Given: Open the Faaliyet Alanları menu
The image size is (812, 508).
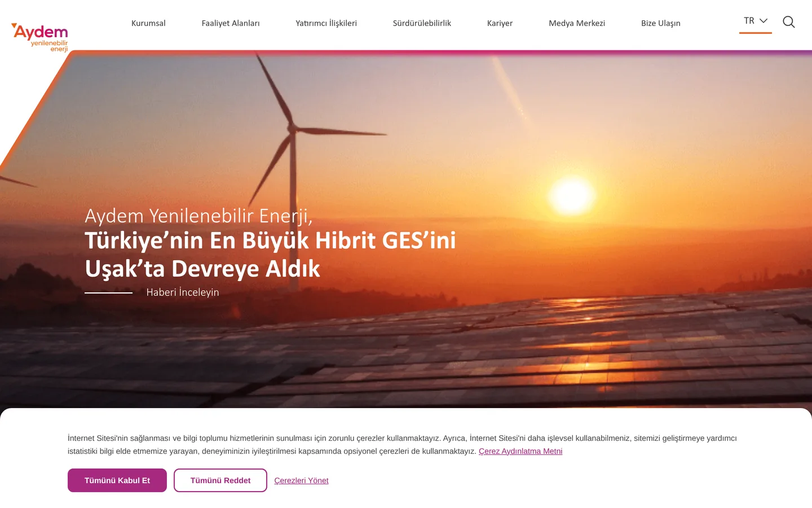Looking at the screenshot, I should point(231,23).
